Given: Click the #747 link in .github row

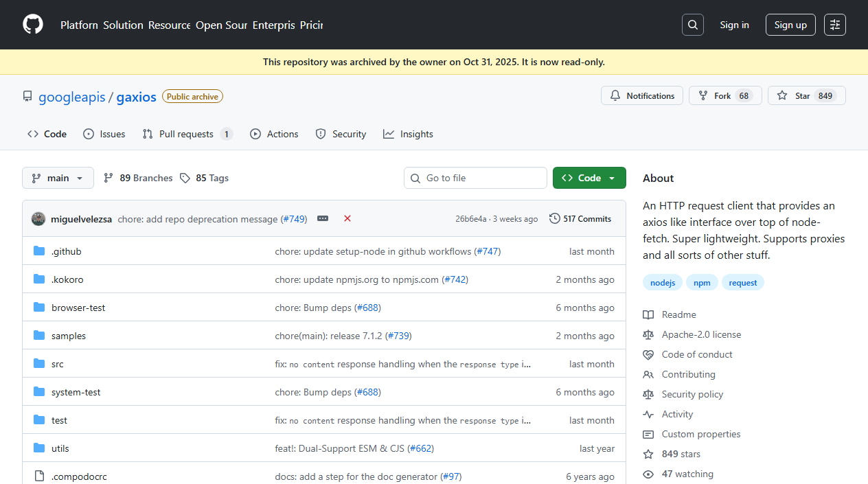Looking at the screenshot, I should [x=488, y=251].
